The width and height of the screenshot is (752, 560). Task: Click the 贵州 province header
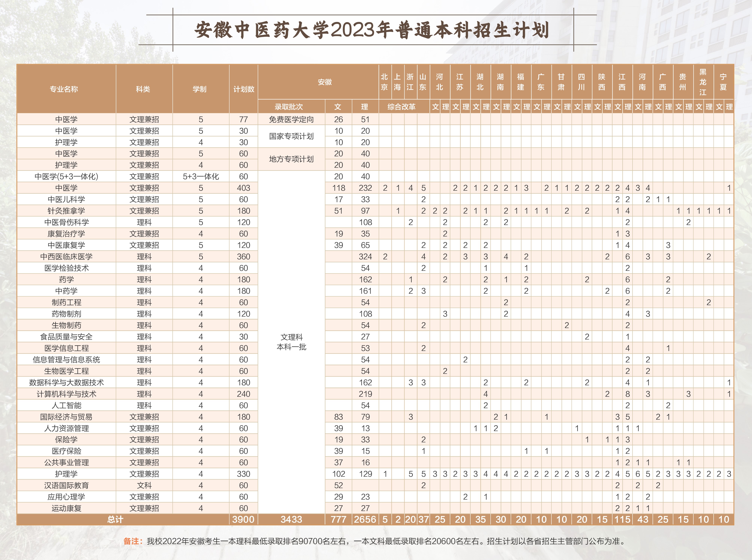tap(683, 82)
